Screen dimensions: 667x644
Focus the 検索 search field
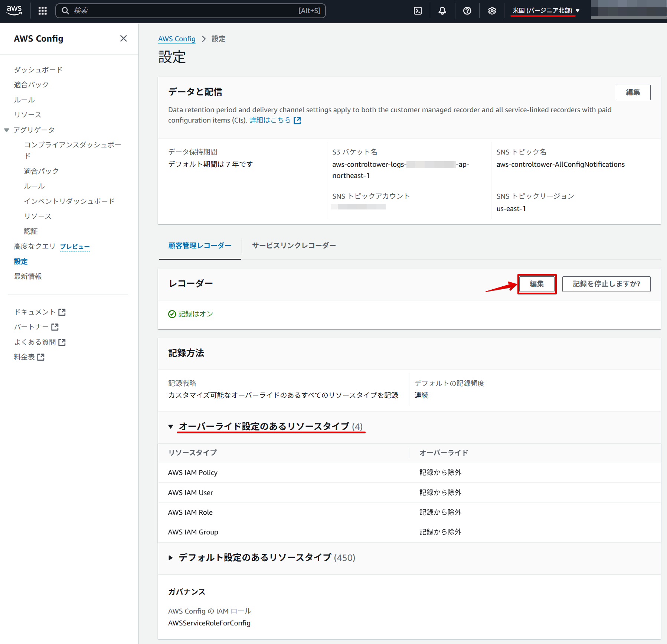coord(190,11)
